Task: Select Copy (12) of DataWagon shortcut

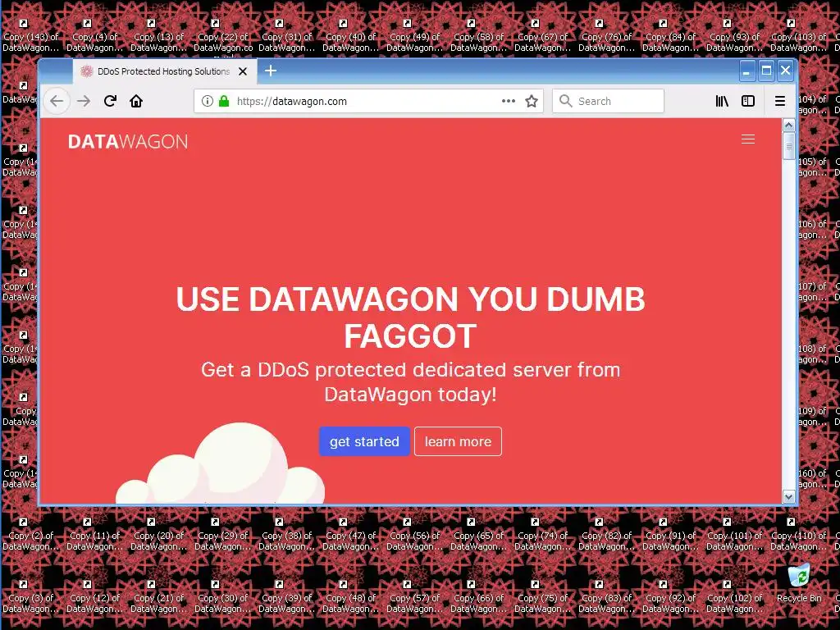Action: coord(95,597)
